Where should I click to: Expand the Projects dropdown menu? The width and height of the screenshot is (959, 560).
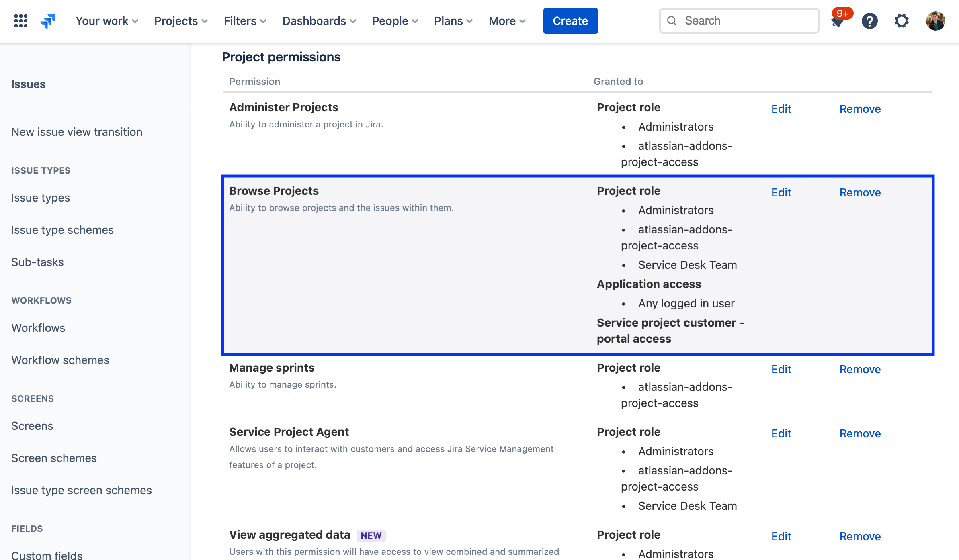[181, 20]
